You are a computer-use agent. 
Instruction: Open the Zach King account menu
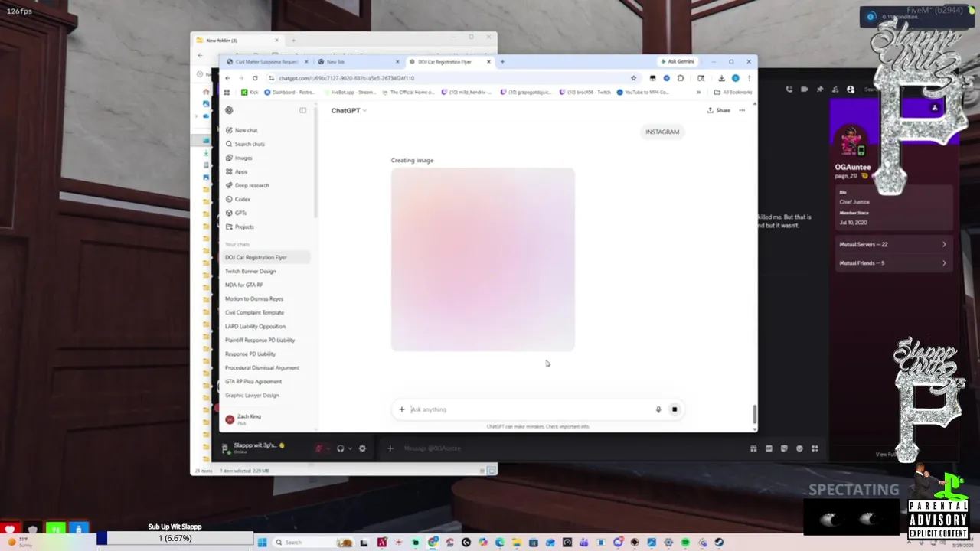[x=266, y=419]
